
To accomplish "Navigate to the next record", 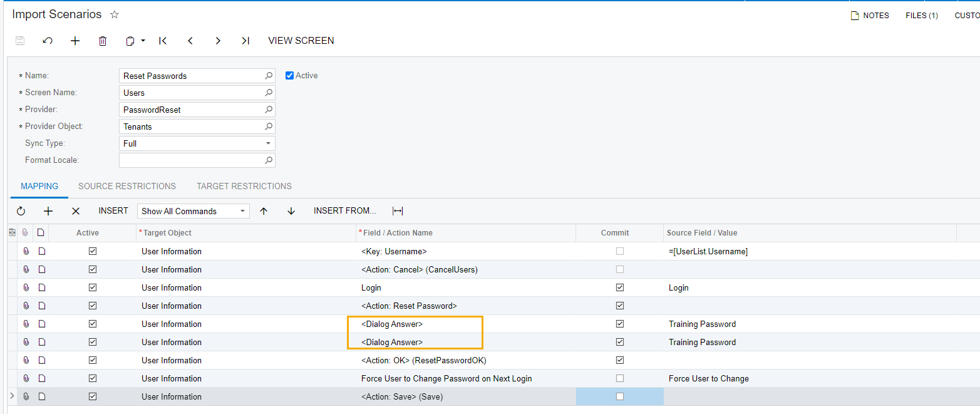I will [x=218, y=41].
